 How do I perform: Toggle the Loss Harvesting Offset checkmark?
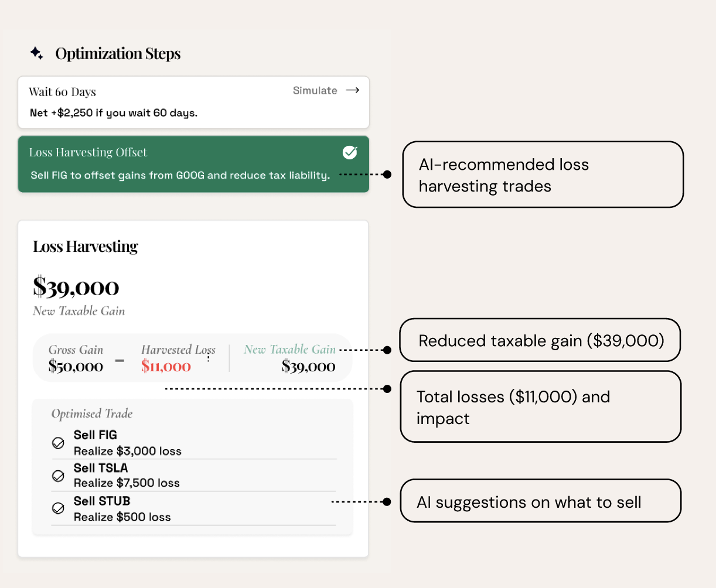350,152
